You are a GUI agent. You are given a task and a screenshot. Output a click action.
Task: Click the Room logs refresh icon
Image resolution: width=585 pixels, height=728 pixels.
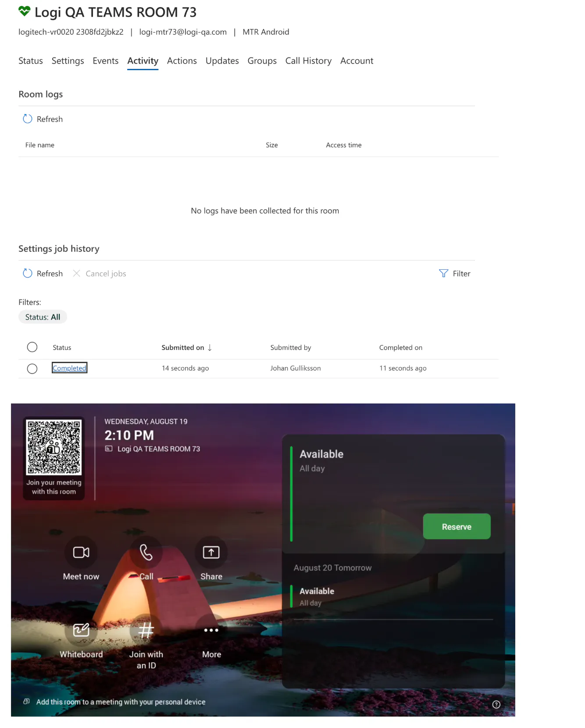(28, 119)
